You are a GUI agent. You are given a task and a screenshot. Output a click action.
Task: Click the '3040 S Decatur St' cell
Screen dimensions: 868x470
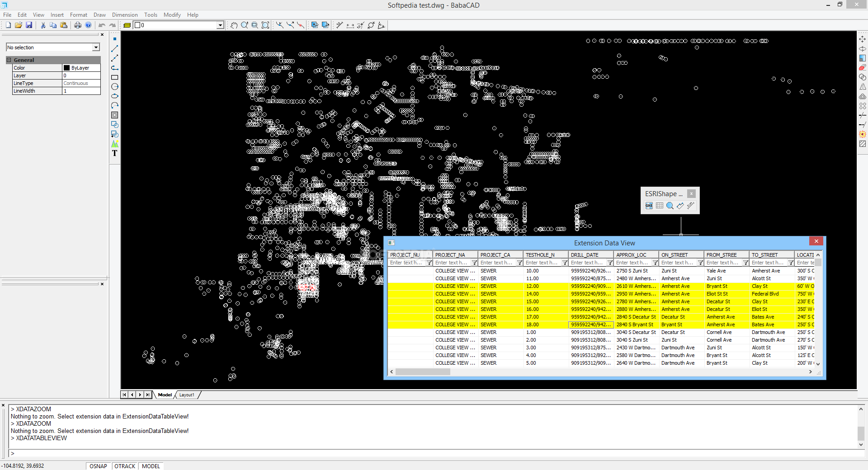pyautogui.click(x=636, y=332)
